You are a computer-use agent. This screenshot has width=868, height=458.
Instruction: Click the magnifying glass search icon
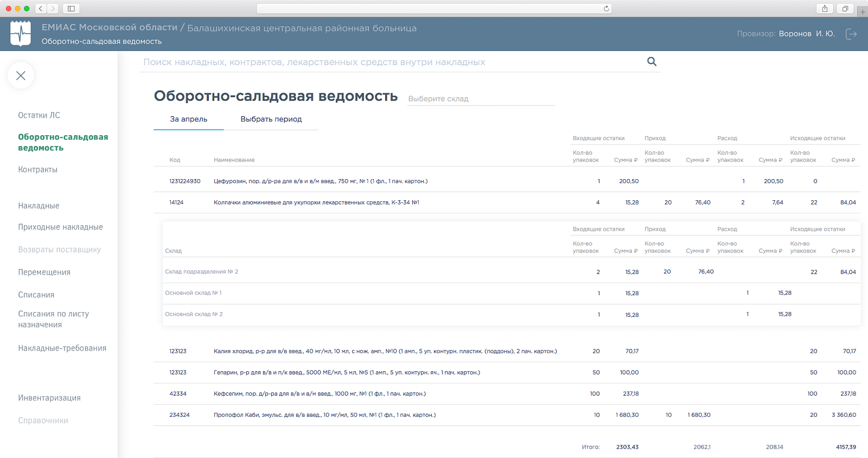(652, 62)
